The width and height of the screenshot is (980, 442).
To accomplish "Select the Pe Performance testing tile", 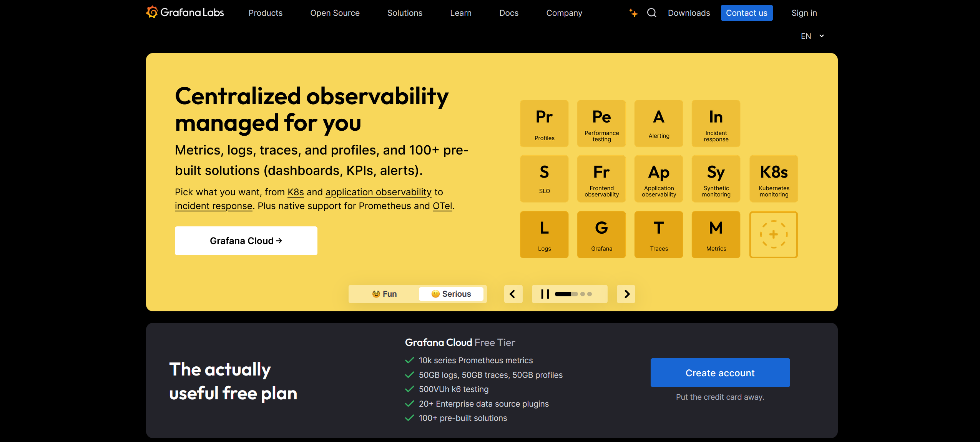I will pos(601,123).
